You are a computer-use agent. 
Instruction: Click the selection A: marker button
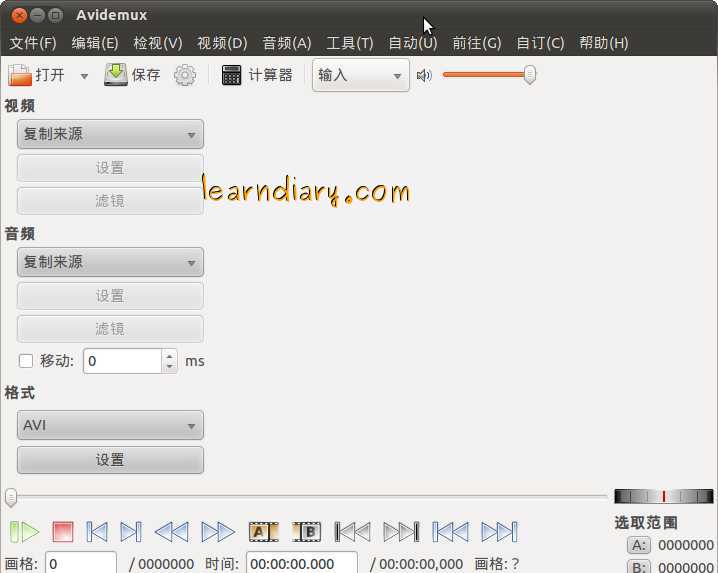[x=638, y=545]
